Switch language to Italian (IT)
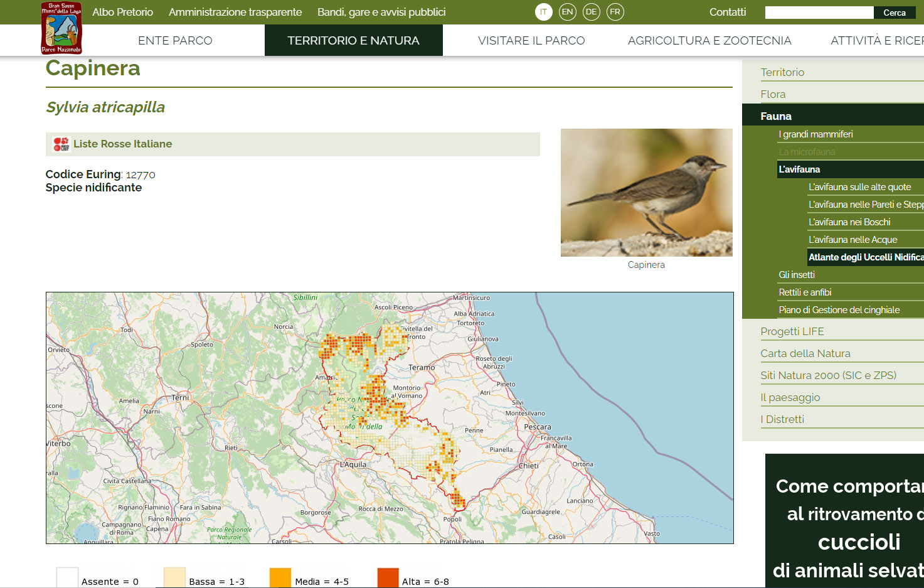924x588 pixels. click(544, 12)
